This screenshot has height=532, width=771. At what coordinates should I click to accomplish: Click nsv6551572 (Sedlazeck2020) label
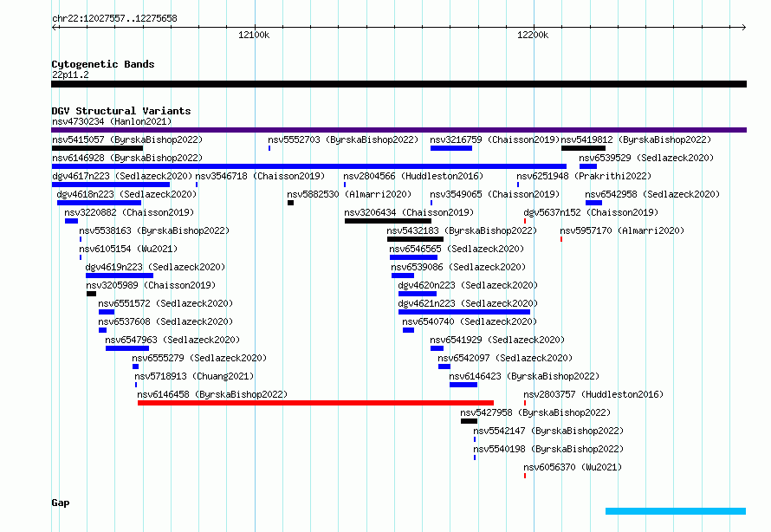[x=165, y=303]
